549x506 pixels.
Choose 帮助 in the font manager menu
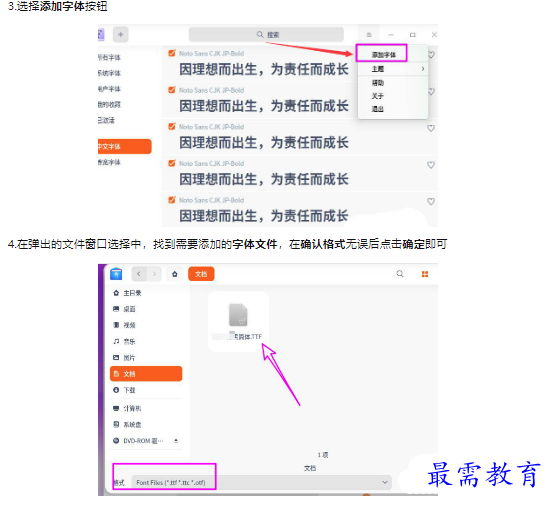point(378,83)
